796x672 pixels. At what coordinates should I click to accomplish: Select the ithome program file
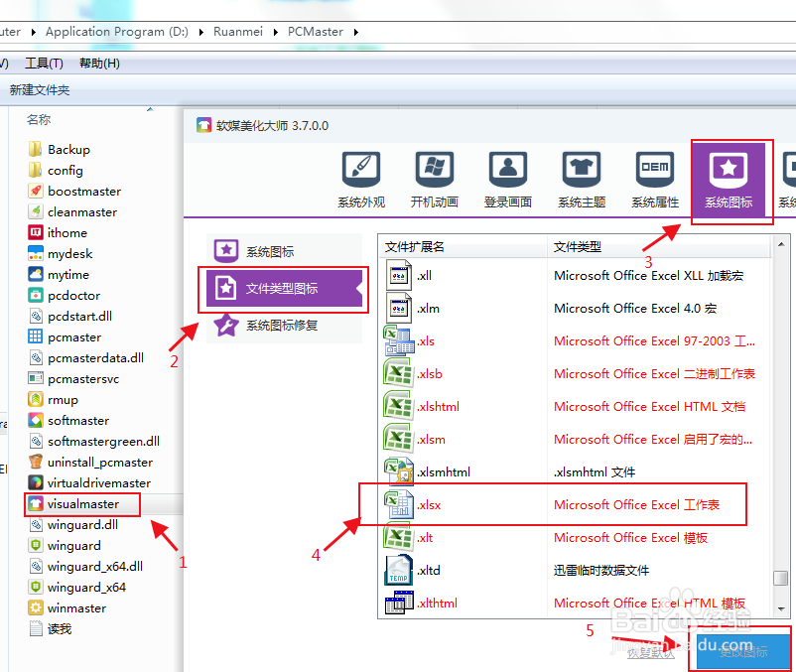(x=58, y=233)
